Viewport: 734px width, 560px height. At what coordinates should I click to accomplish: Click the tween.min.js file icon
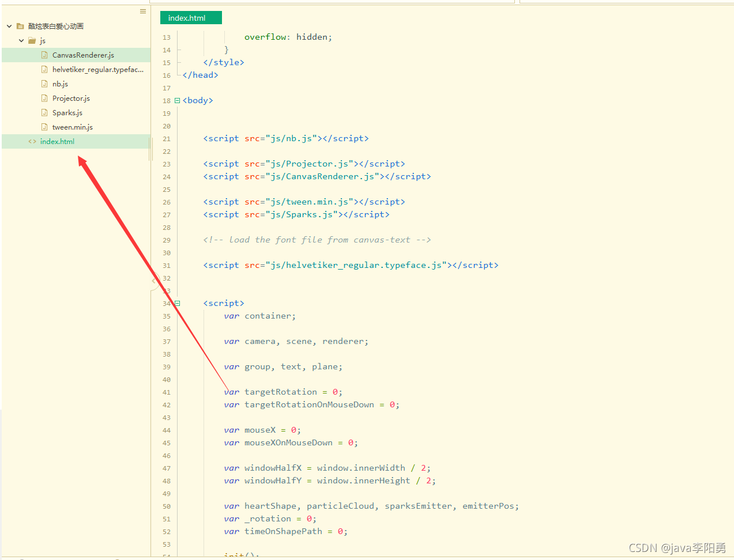[x=44, y=127]
